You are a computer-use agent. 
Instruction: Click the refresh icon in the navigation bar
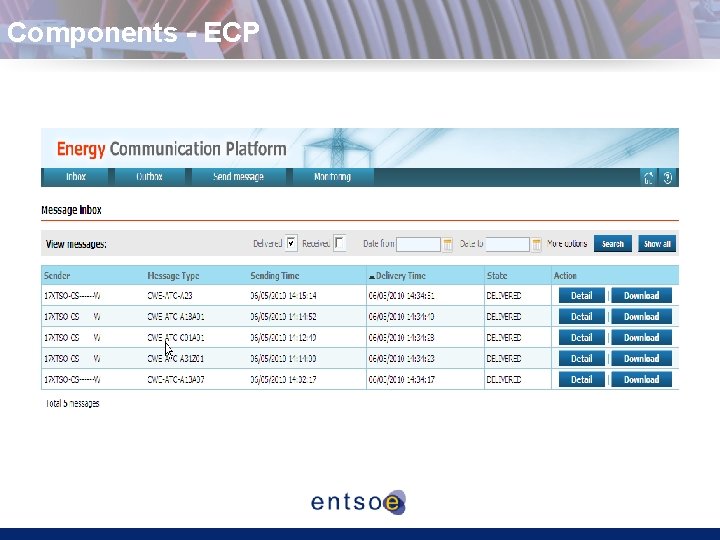click(x=648, y=178)
